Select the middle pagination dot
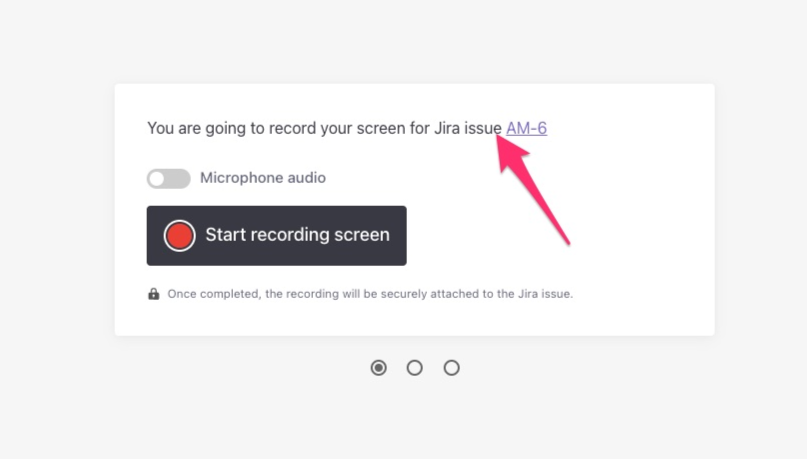 click(x=415, y=368)
